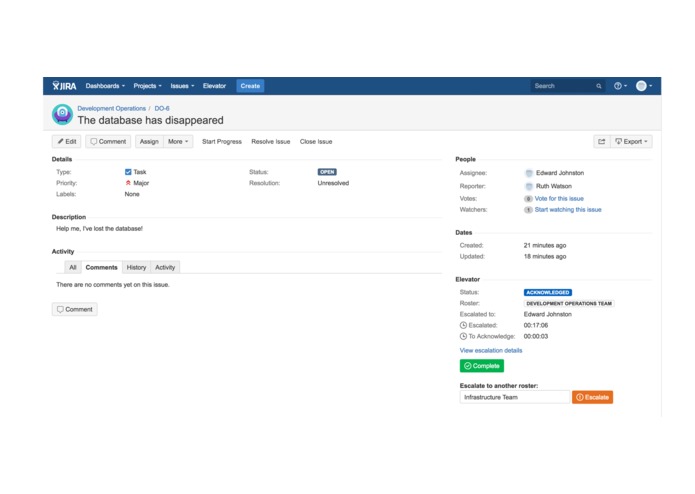Click the ACKNOWLEDGED status badge
Viewport: 695px width, 494px height.
(548, 292)
